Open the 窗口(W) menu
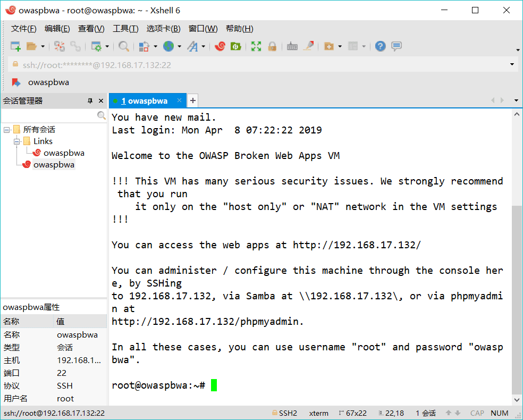 click(203, 29)
